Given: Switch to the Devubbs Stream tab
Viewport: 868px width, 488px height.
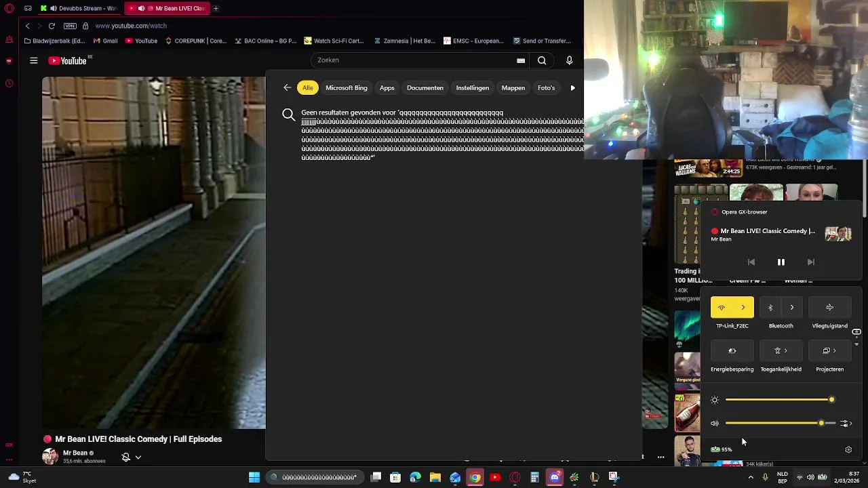Looking at the screenshot, I should (x=79, y=8).
